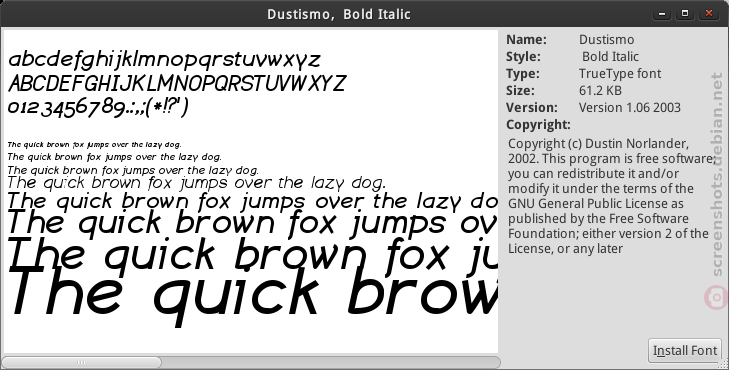Image resolution: width=729 pixels, height=370 pixels.
Task: Click the empty scrollbar track right of thumb
Action: (331, 362)
